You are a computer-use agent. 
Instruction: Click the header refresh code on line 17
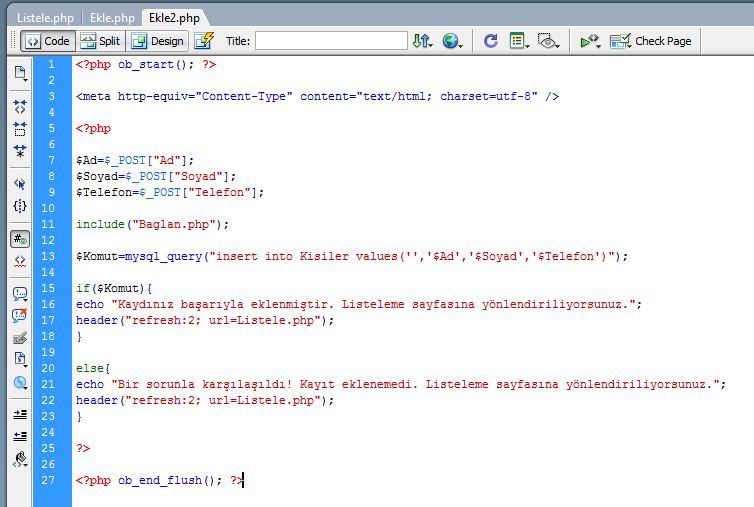coord(205,320)
